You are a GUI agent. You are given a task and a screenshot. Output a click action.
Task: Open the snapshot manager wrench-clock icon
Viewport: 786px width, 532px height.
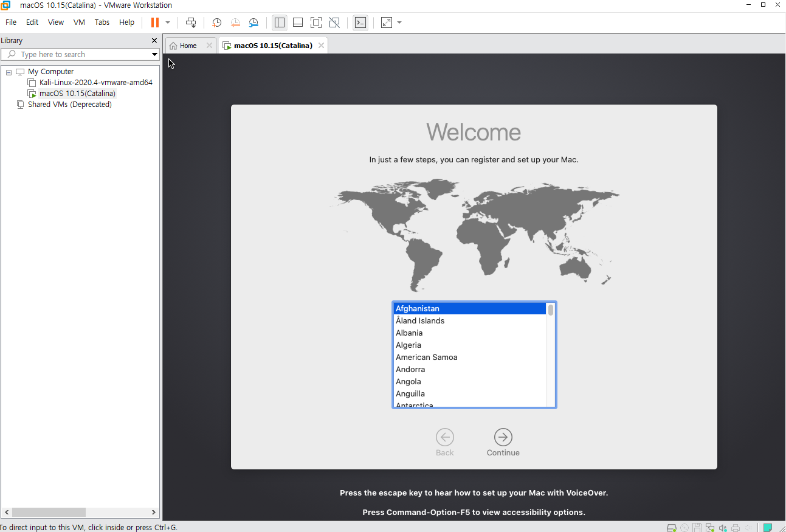point(253,22)
